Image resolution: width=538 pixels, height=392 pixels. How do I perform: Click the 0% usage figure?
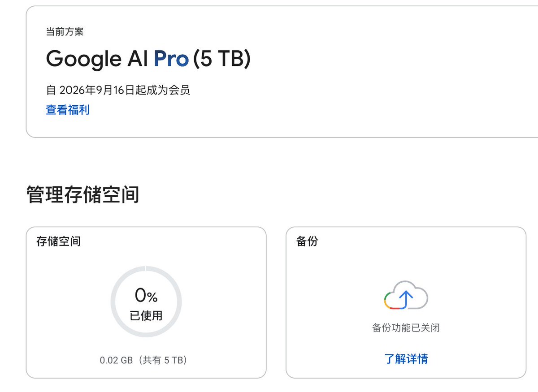pos(146,295)
